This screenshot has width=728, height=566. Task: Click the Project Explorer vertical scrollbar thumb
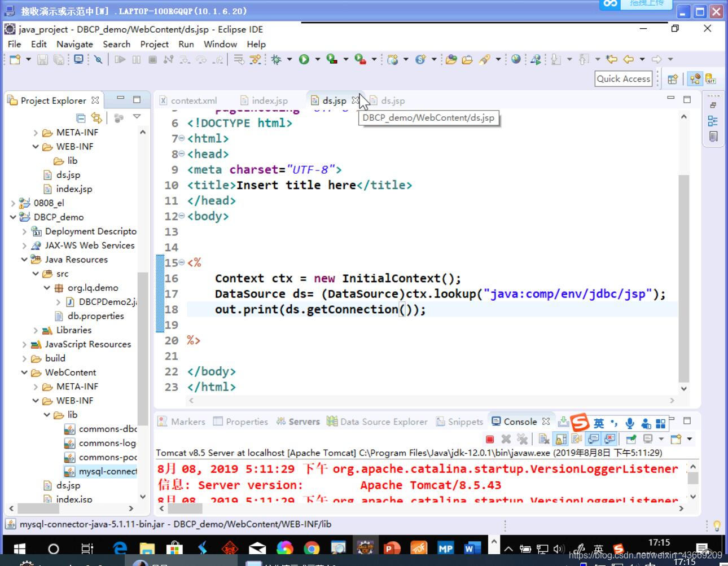point(142,348)
